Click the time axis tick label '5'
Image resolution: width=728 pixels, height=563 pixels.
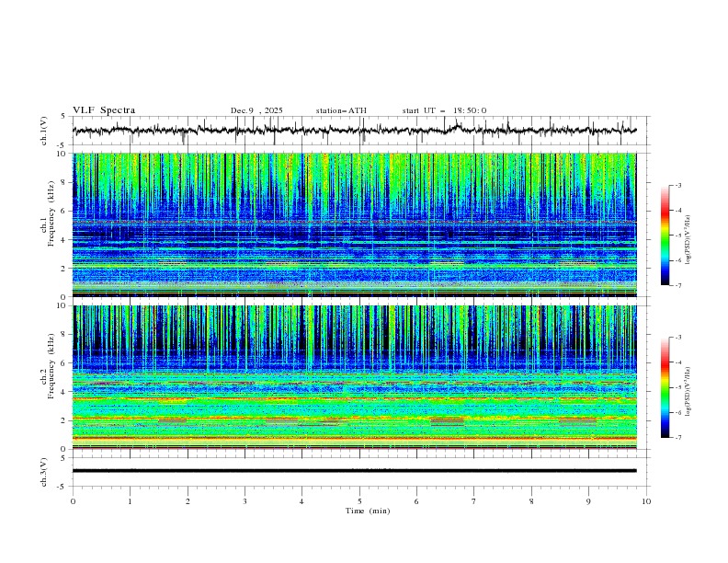pyautogui.click(x=359, y=501)
